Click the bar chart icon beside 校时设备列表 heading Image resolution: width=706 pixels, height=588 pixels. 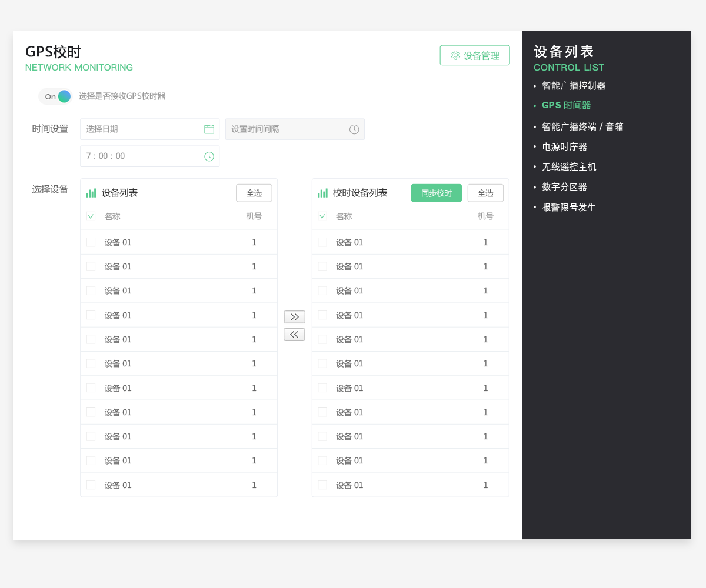point(323,193)
